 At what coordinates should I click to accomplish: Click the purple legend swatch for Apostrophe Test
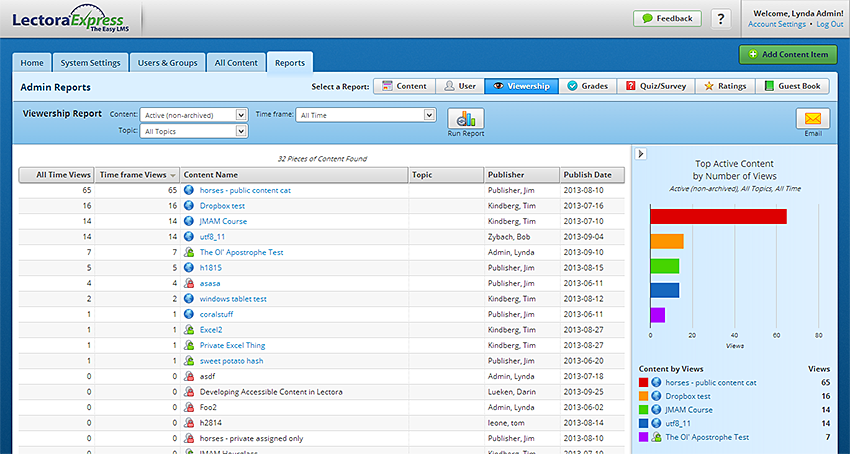pos(643,437)
